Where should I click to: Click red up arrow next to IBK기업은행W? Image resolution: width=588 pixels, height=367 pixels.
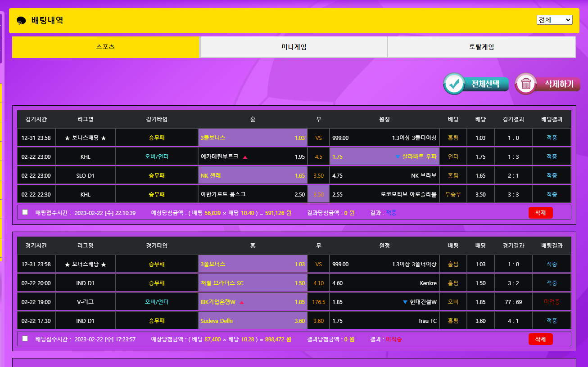242,302
